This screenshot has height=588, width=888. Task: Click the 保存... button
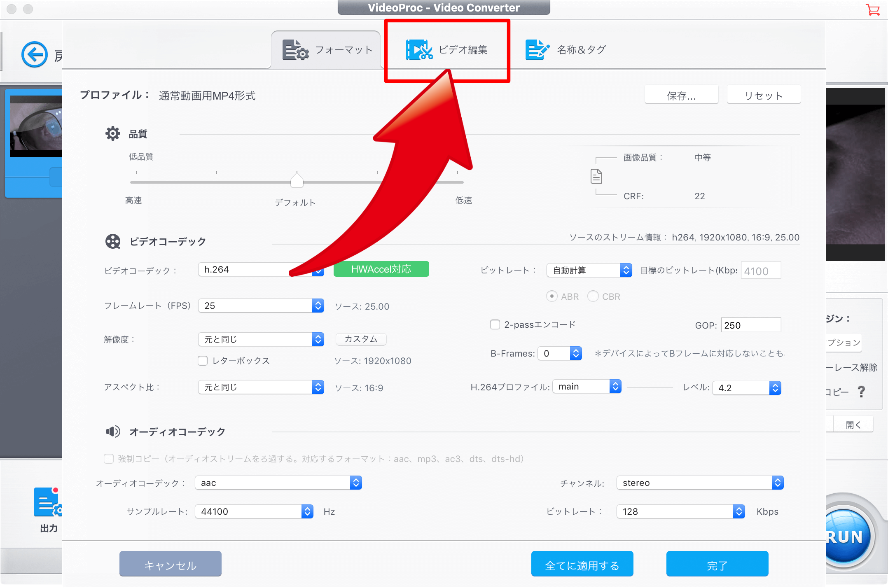point(682,96)
